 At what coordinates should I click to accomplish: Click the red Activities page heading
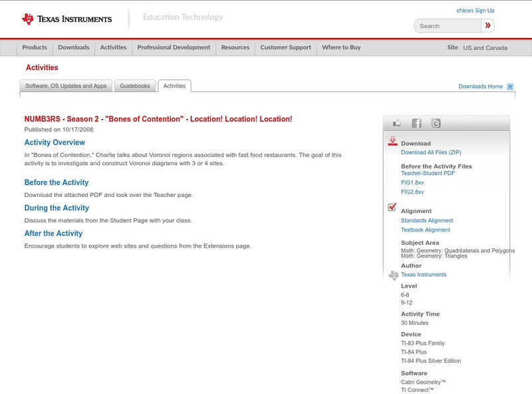(42, 68)
